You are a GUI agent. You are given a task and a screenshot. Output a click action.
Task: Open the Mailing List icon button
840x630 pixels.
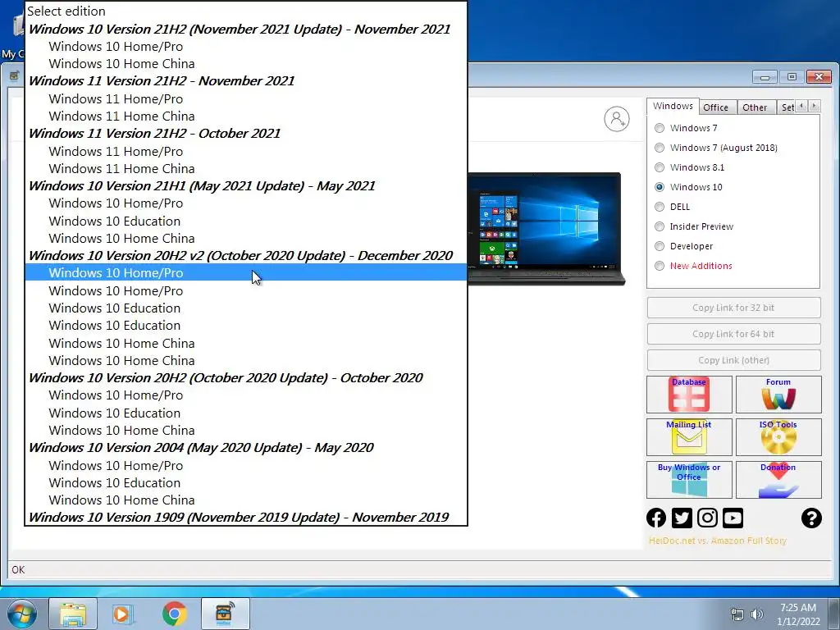pos(689,437)
